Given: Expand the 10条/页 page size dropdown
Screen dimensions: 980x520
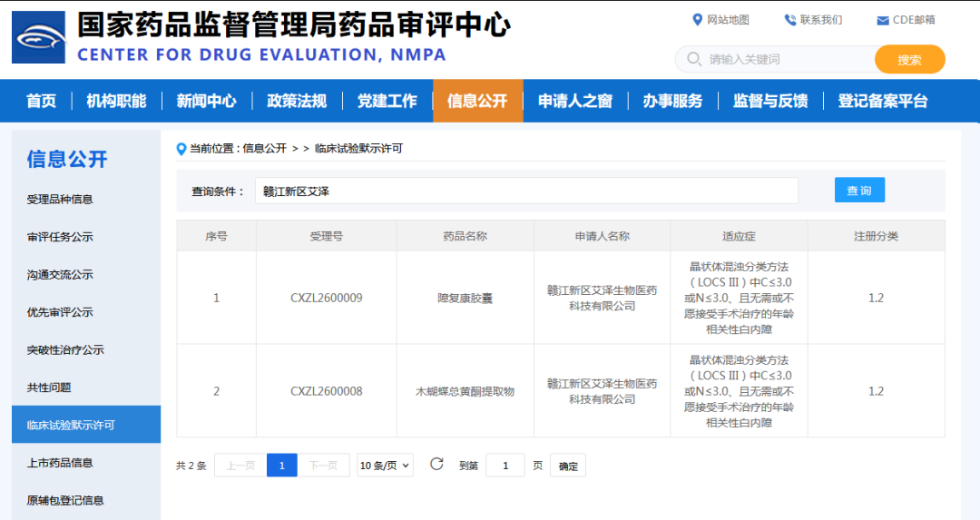Looking at the screenshot, I should pyautogui.click(x=385, y=466).
